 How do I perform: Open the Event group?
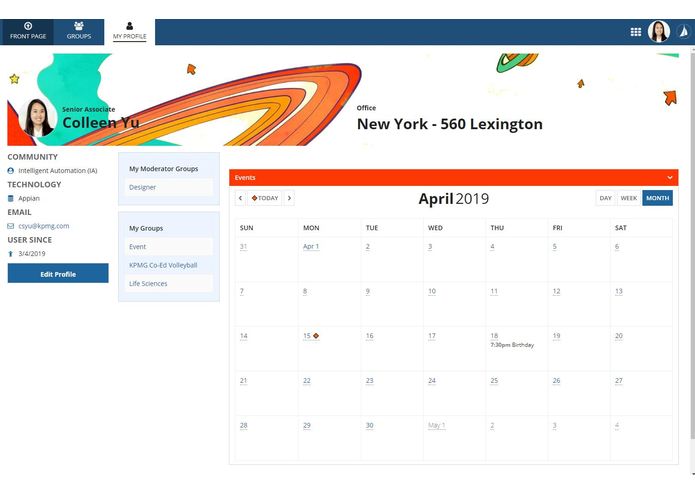[x=137, y=247]
